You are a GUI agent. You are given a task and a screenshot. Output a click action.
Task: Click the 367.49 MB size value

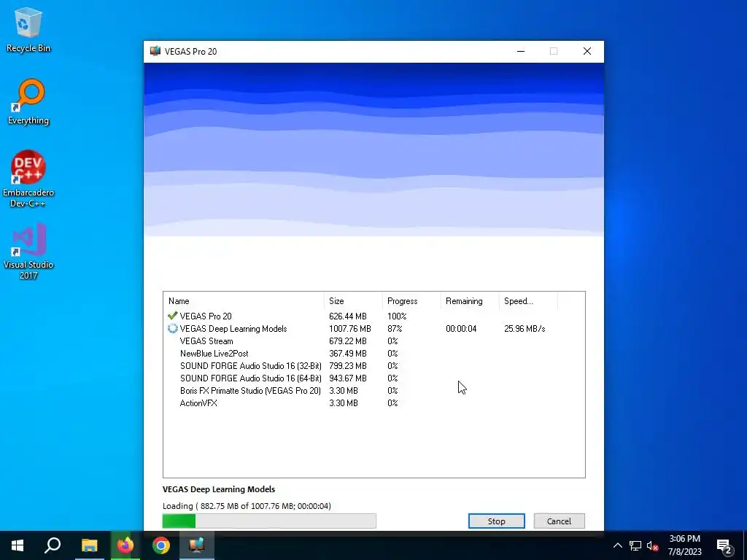tap(348, 354)
